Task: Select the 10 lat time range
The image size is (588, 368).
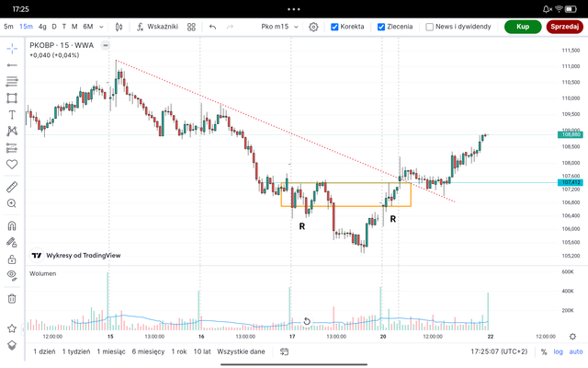Action: (x=202, y=351)
